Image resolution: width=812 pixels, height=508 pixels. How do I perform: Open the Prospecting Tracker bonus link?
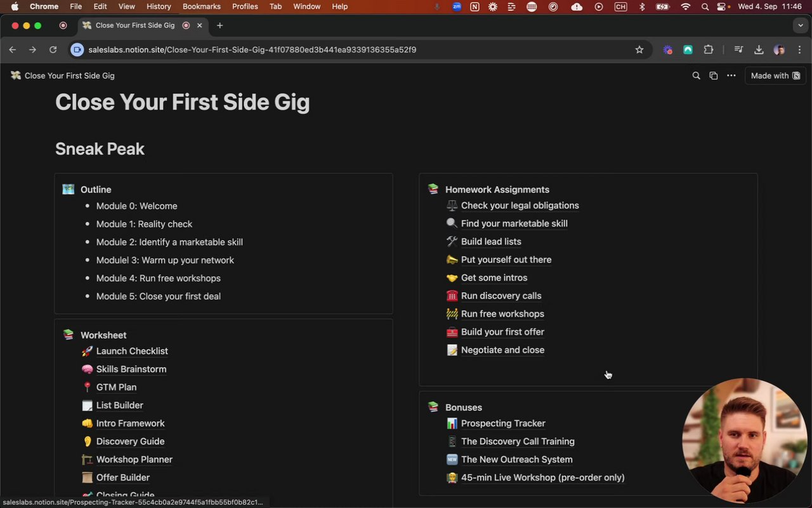503,424
